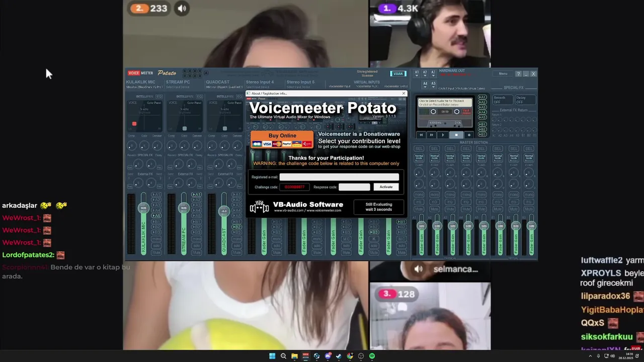Mute the QUADCAST strip

[237, 252]
